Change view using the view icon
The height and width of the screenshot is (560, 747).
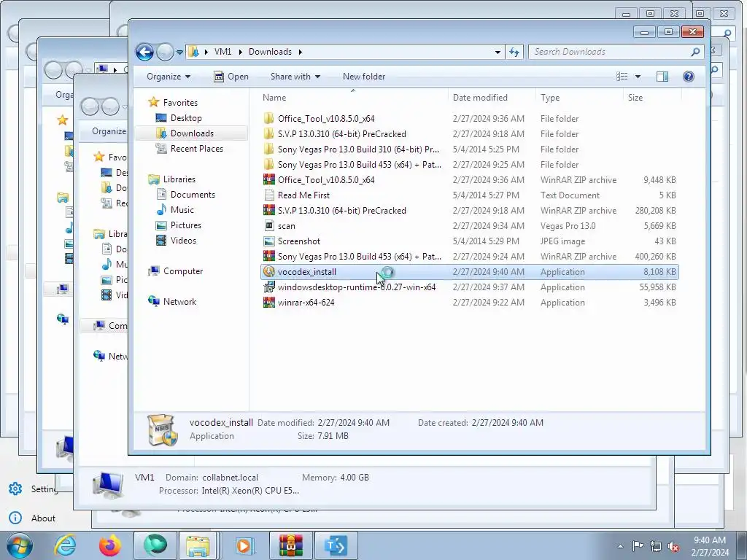(622, 77)
